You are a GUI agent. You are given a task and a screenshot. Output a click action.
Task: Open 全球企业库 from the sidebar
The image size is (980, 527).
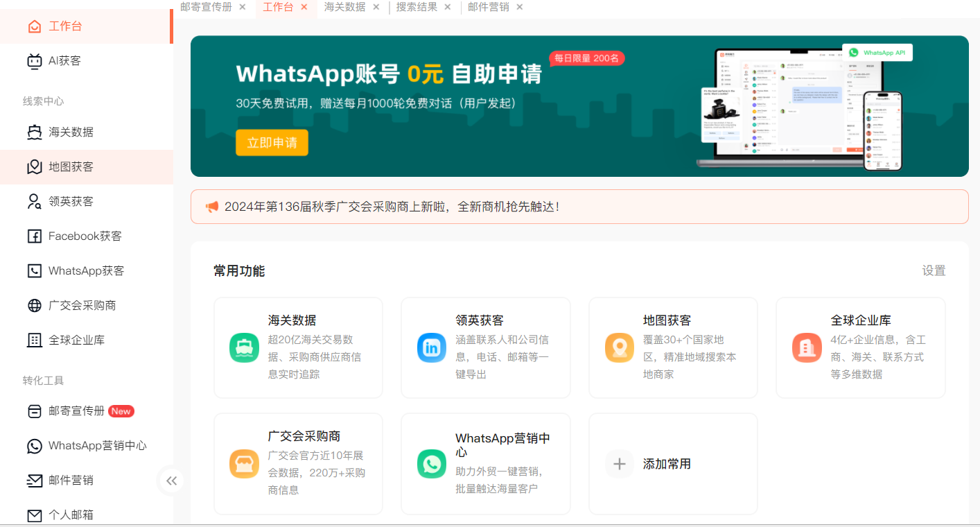point(76,340)
